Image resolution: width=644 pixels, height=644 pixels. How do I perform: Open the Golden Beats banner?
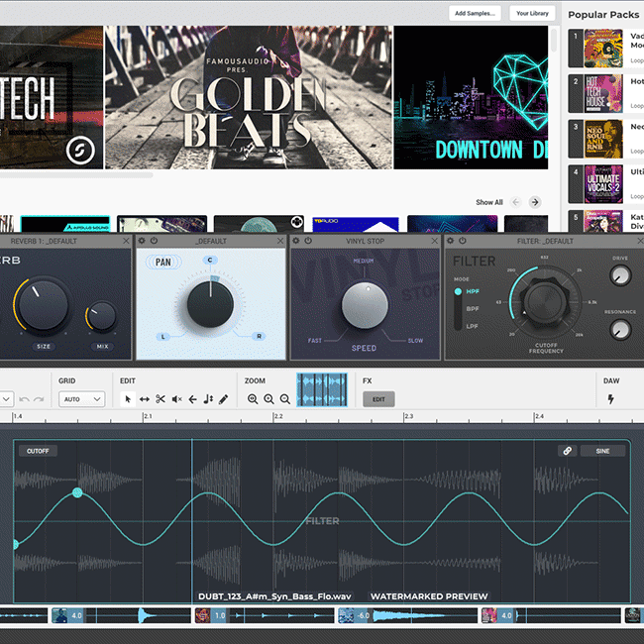click(x=249, y=97)
